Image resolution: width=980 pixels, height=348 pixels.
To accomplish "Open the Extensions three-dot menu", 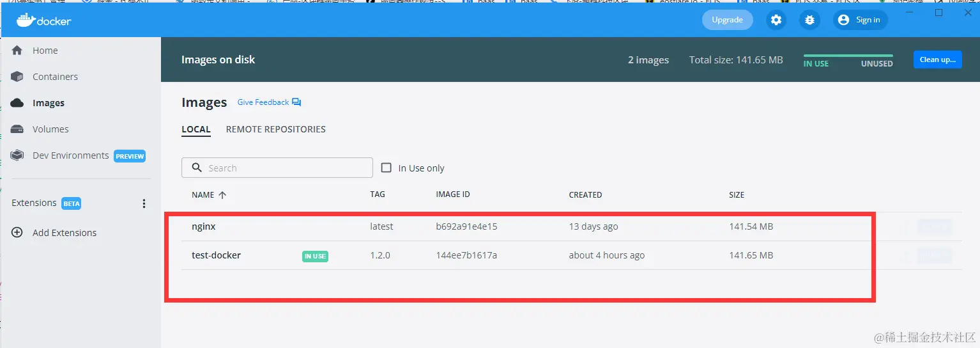I will (x=144, y=203).
